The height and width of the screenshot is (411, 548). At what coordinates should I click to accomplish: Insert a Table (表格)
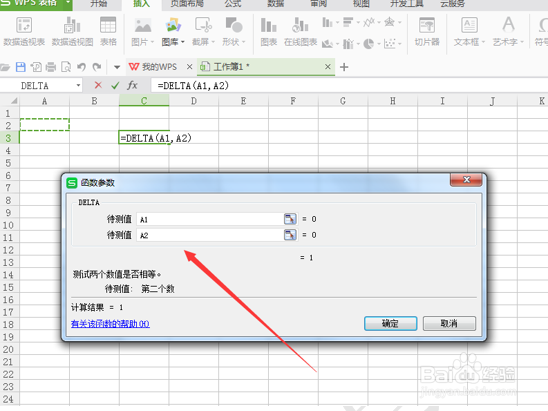108,26
